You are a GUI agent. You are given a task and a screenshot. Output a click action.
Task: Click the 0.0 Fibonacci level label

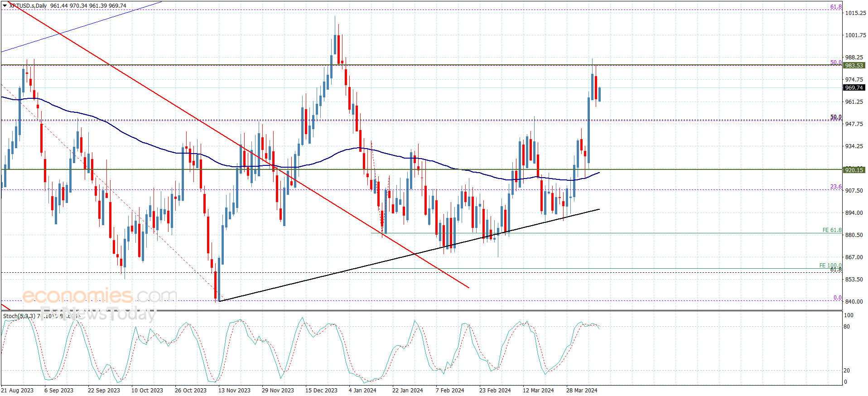click(838, 298)
